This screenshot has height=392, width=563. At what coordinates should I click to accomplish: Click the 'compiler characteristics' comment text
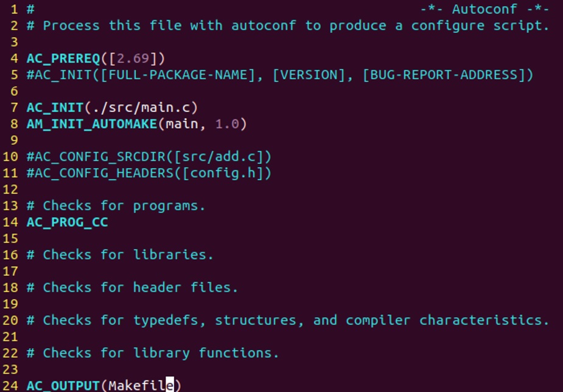447,320
